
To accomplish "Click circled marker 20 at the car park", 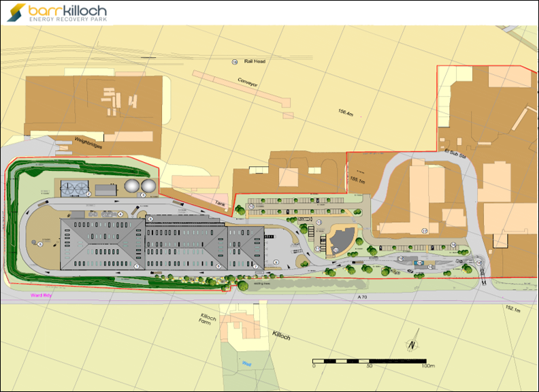I will point(251,205).
